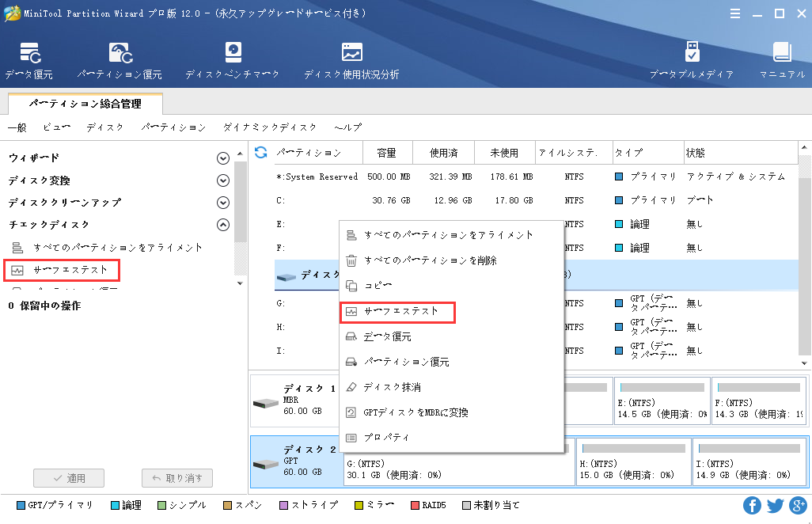Open ディスクベンチマーク tool
This screenshot has width=812, height=524.
[x=233, y=61]
